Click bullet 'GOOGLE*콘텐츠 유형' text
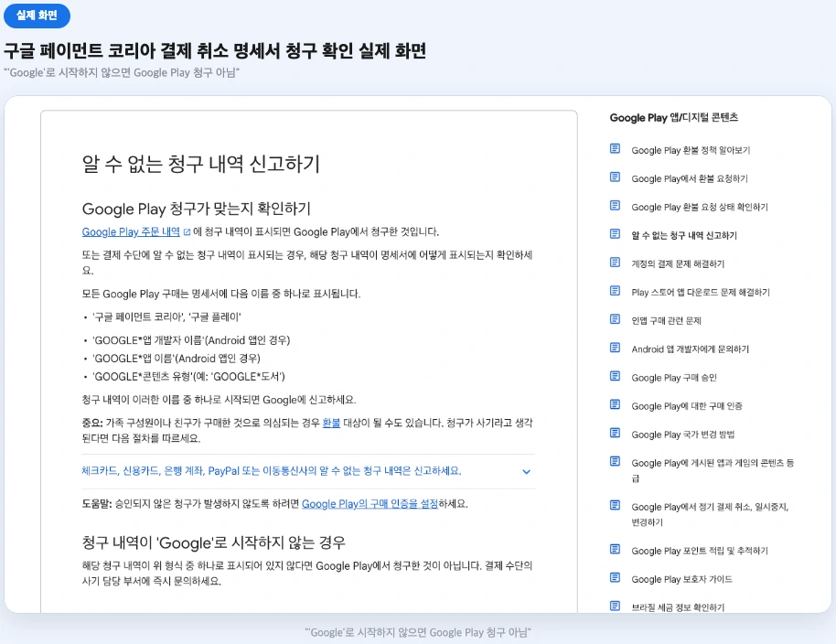Viewport: 836px width, 644px height. (188, 377)
